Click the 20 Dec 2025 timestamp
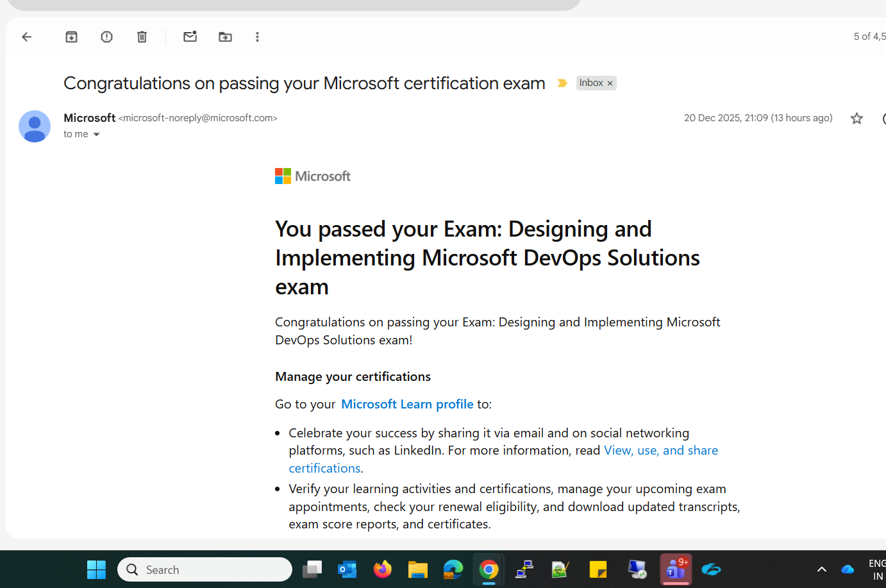Viewport: 886px width, 588px height. (758, 118)
